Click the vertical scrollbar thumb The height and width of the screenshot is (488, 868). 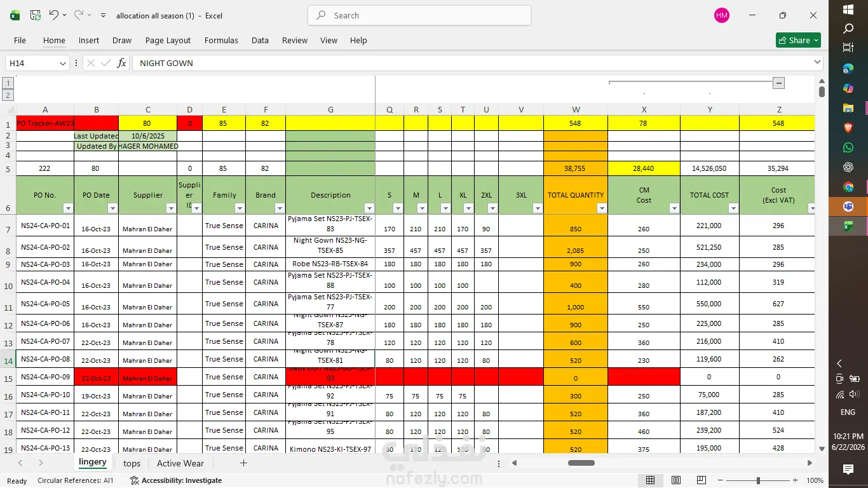(822, 91)
